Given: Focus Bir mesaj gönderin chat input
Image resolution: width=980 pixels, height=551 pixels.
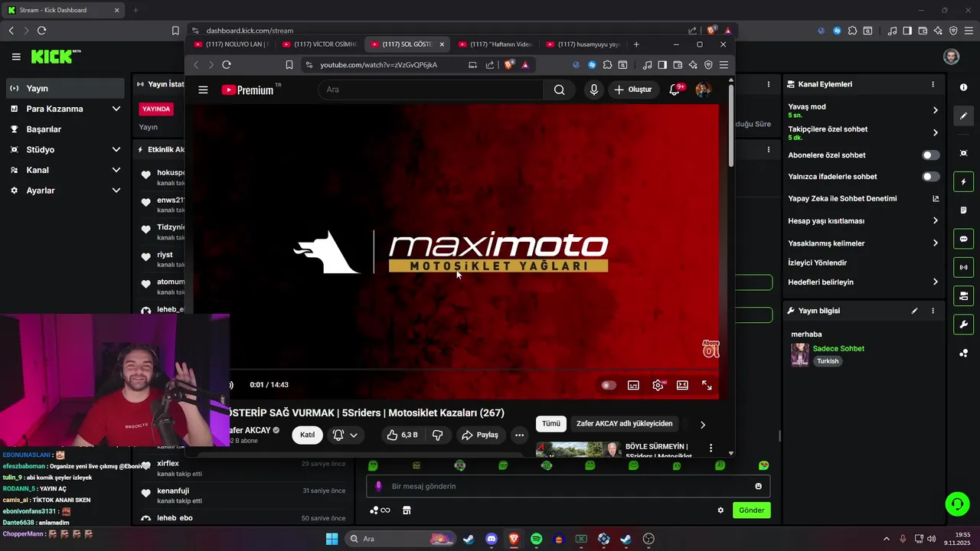Looking at the screenshot, I should (567, 486).
